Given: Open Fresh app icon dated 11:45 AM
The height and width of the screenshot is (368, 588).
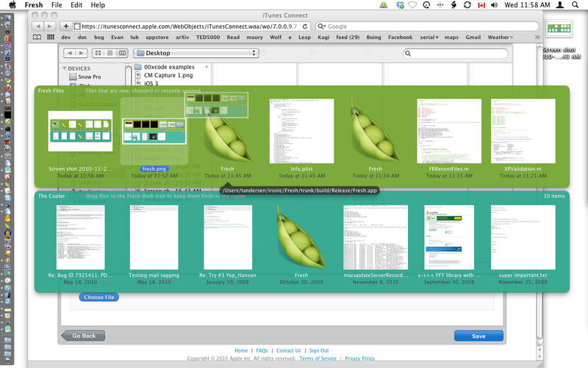Looking at the screenshot, I should pyautogui.click(x=226, y=132).
